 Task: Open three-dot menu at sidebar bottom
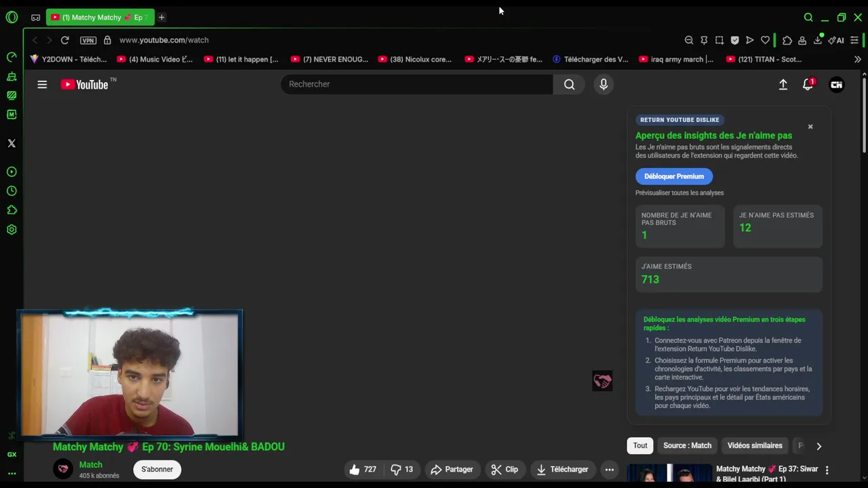point(12,474)
